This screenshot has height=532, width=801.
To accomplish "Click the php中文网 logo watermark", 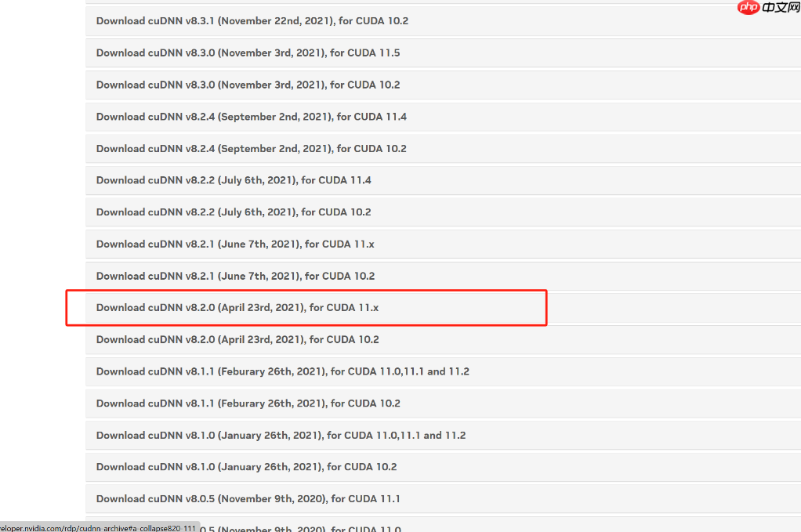I will tap(768, 7).
